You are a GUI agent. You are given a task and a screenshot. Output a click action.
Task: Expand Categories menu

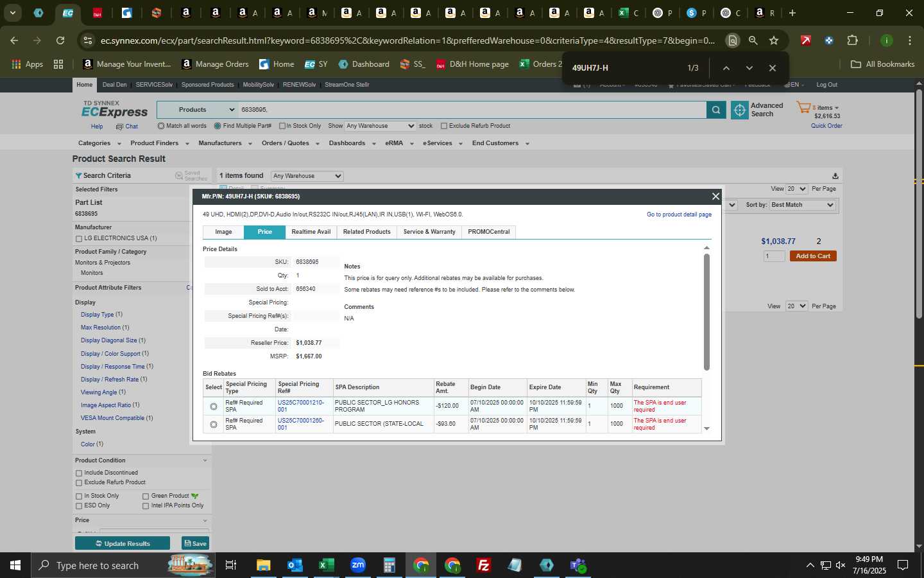tap(98, 143)
